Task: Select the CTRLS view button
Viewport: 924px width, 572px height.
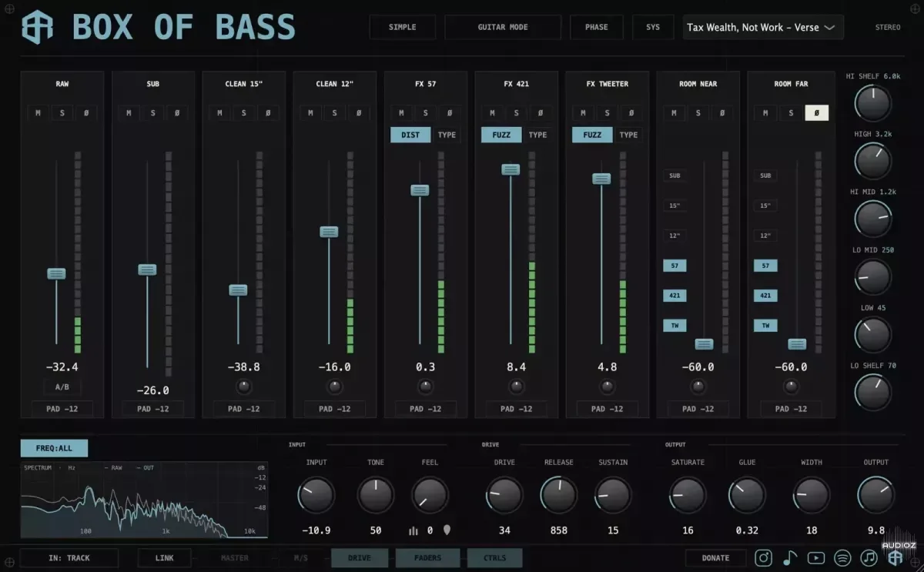Action: pos(495,558)
